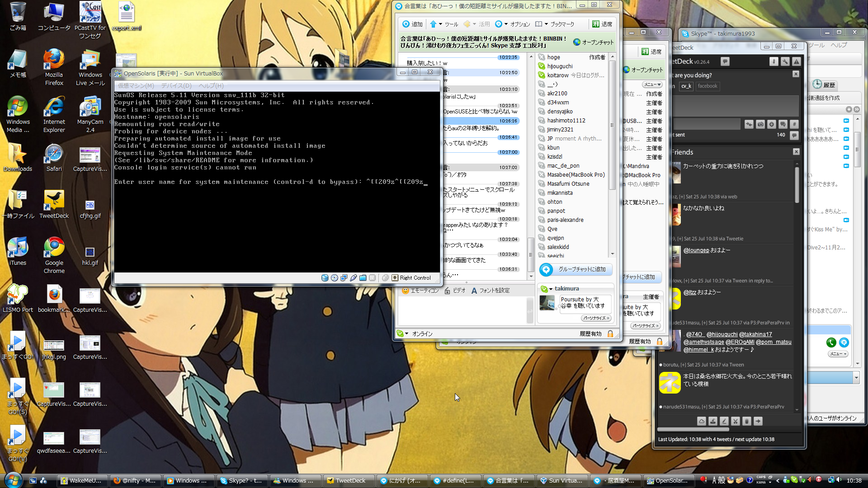Screen dimensions: 868x488
Task: Click the オープンチャット globe icon in front chat
Action: click(x=577, y=42)
